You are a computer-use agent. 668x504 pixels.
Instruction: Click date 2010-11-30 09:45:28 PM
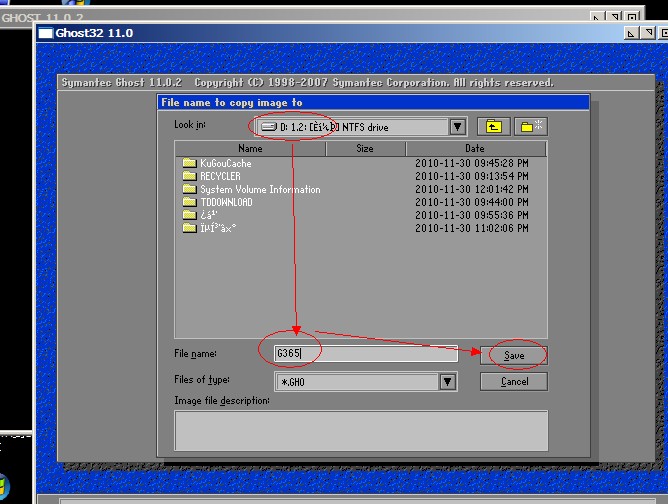[x=472, y=163]
